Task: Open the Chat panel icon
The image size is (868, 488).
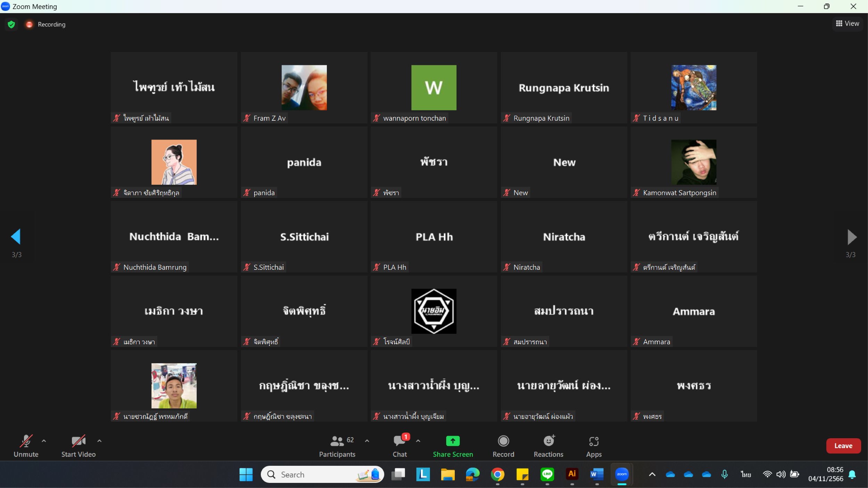Action: pos(400,441)
